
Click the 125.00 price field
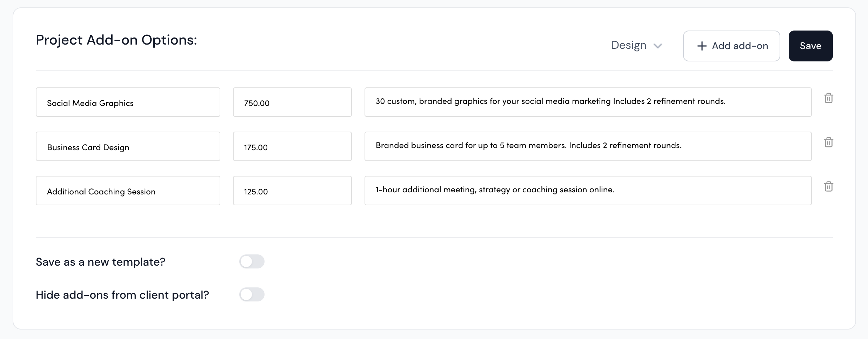(x=292, y=191)
